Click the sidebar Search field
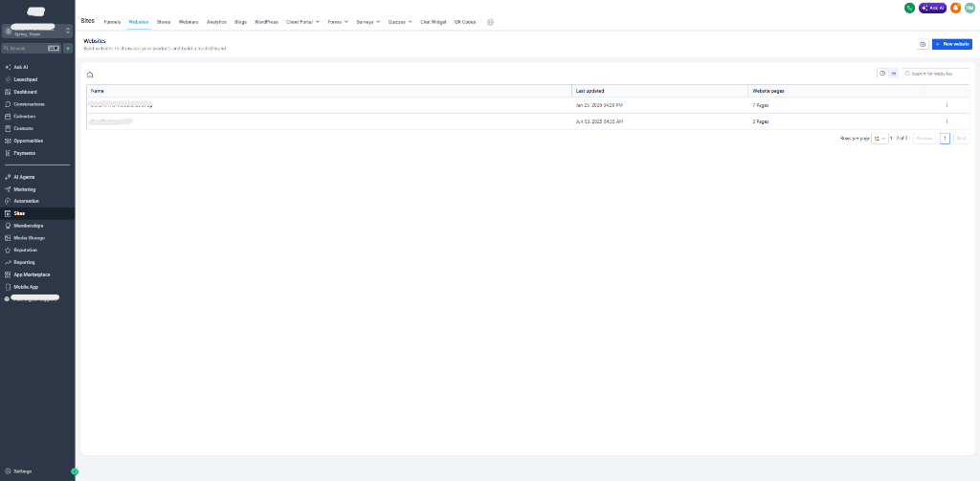The height and width of the screenshot is (481, 980). pyautogui.click(x=32, y=48)
